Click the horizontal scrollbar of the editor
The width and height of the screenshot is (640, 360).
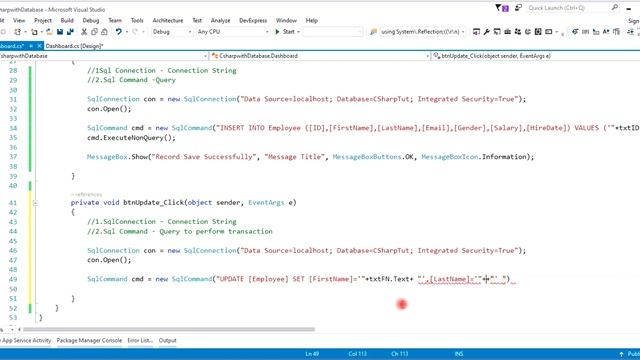(x=169, y=329)
